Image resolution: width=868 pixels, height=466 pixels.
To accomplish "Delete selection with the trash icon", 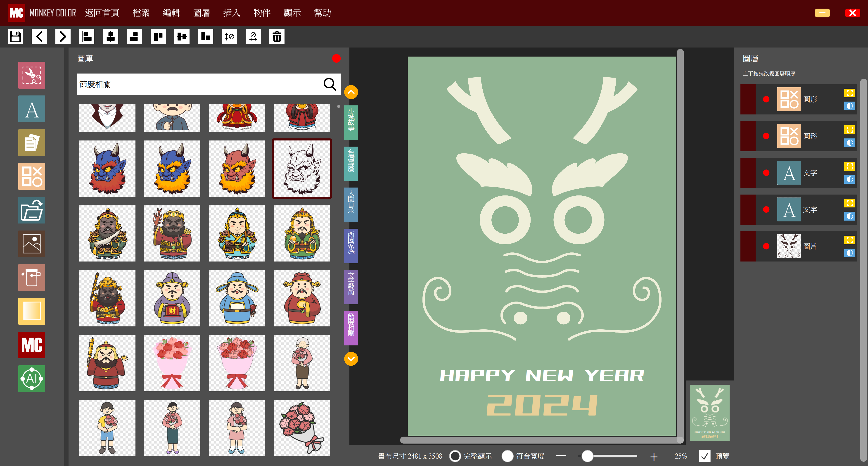I will 277,36.
